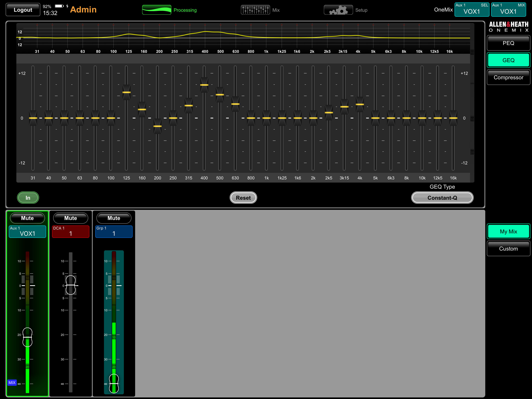Screen dimensions: 532x399
Task: Switch to the PEQ tab
Action: (508, 43)
